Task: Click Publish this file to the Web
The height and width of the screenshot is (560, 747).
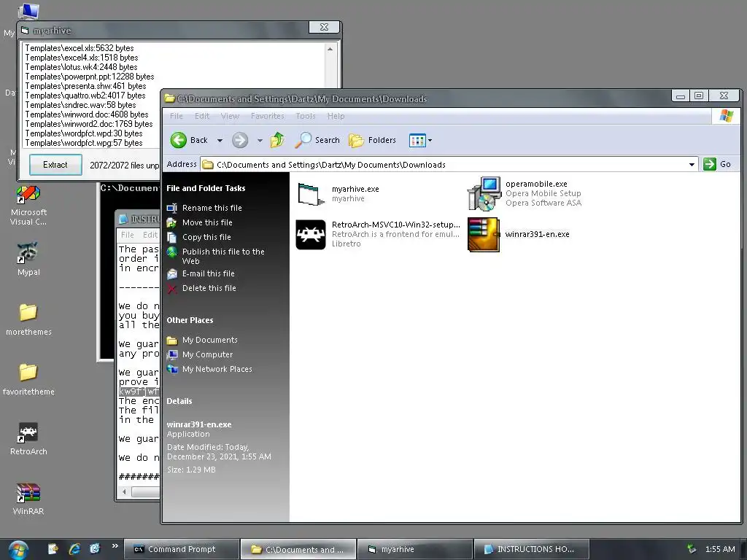Action: pos(223,256)
